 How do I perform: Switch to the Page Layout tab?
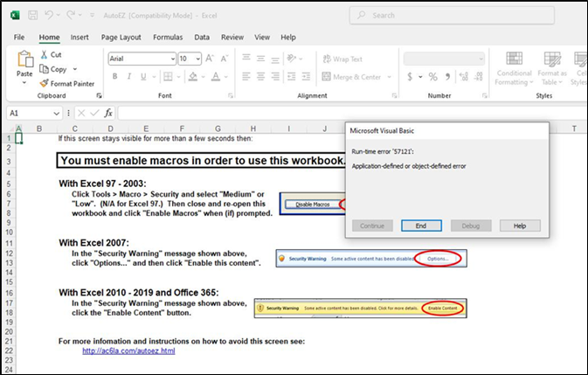121,38
